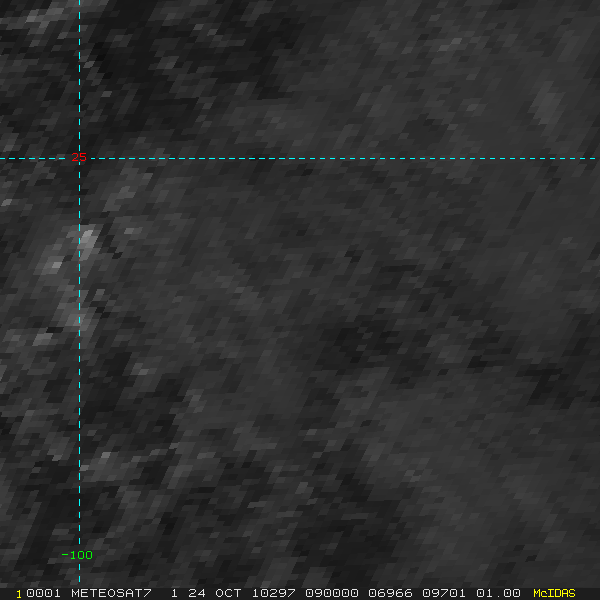The width and height of the screenshot is (600, 600).
Task: Click the METEOSAT7 satellite name text
Action: click(111, 593)
